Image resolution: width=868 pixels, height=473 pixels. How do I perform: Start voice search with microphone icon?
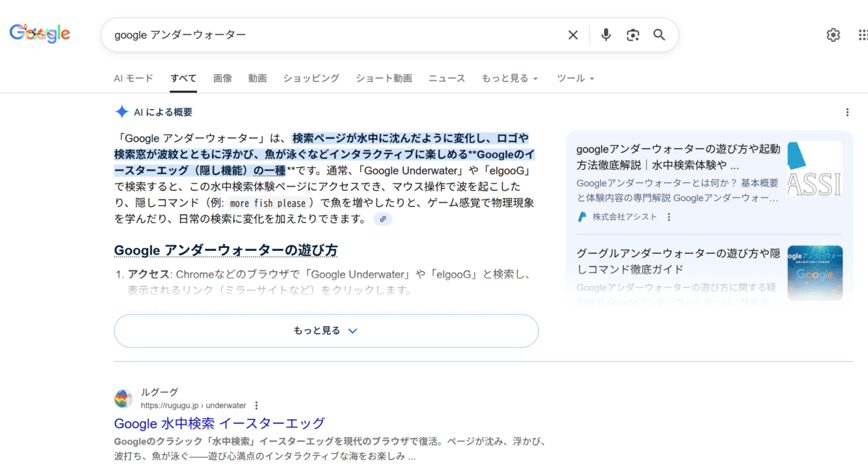(x=606, y=35)
